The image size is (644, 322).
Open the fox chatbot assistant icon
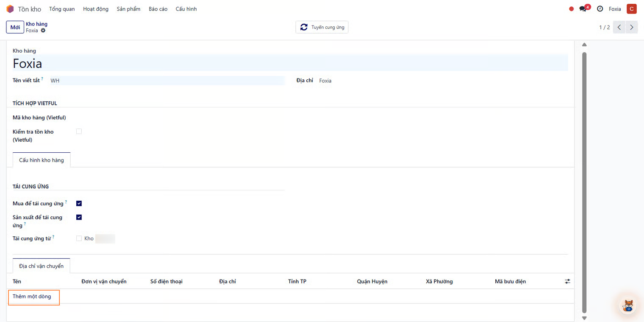point(628,305)
